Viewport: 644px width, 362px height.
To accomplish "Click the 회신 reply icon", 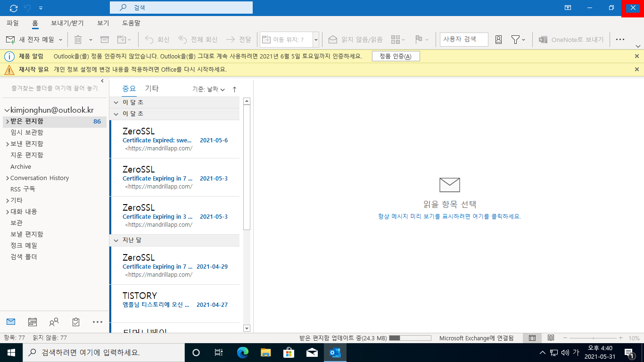I will coord(149,40).
